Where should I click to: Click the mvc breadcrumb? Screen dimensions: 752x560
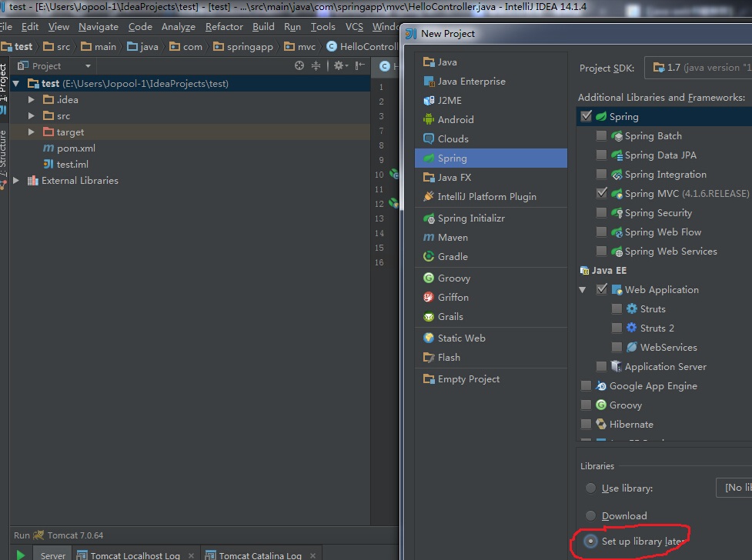tap(300, 46)
